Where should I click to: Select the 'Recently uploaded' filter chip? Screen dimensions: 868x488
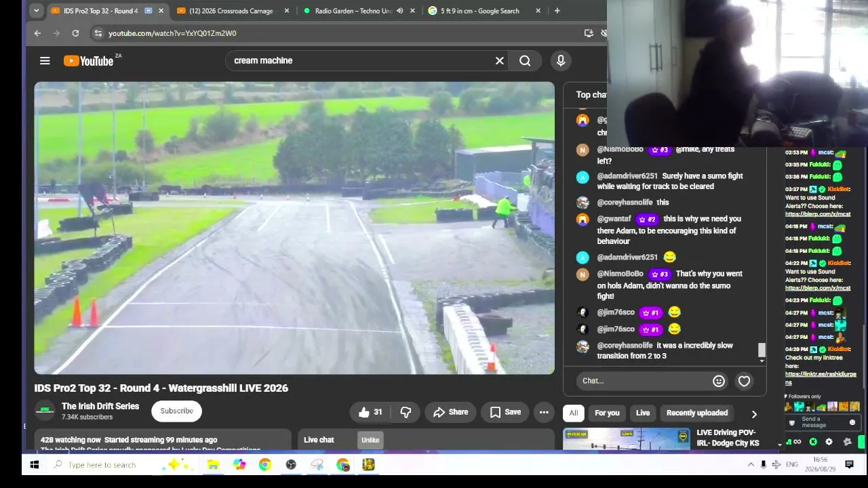(697, 413)
